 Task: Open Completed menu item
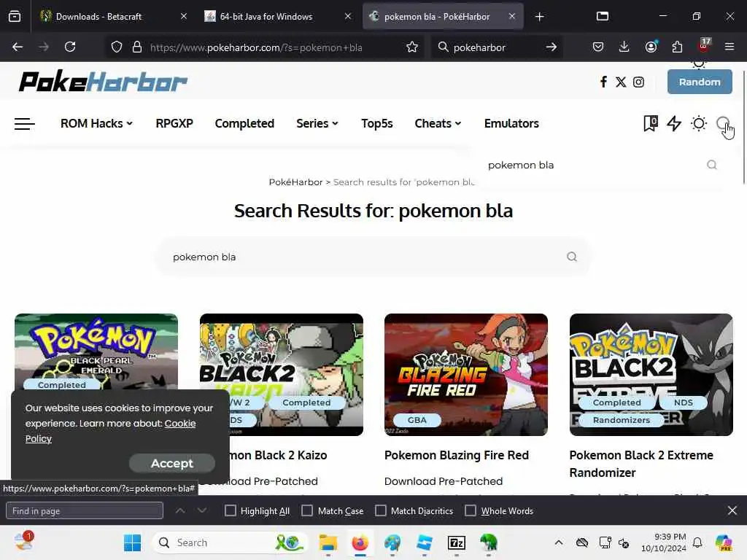click(244, 123)
